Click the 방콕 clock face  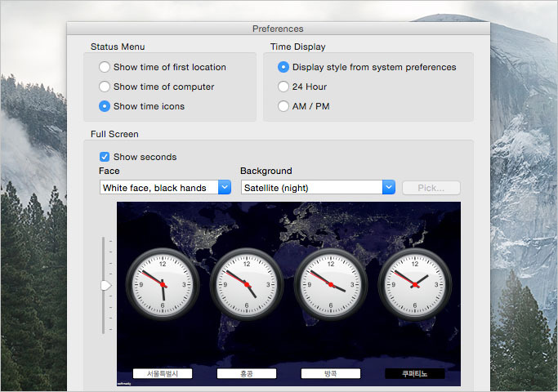[x=331, y=284]
